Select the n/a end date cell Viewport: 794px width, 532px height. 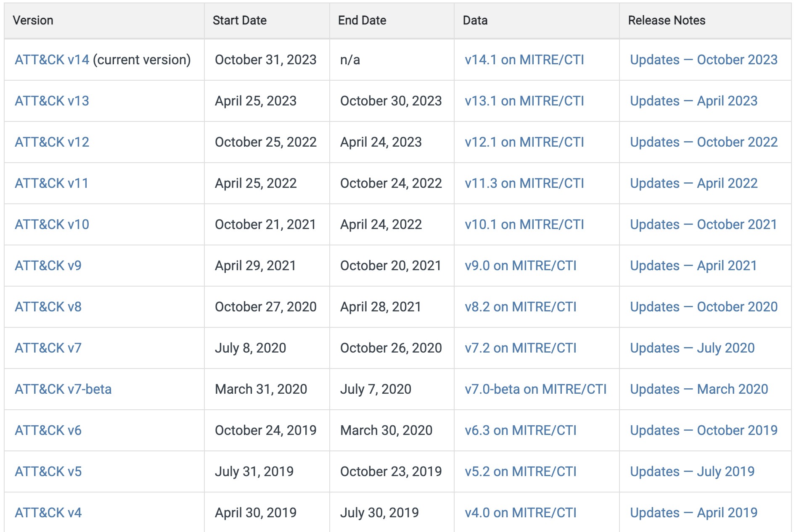350,60
